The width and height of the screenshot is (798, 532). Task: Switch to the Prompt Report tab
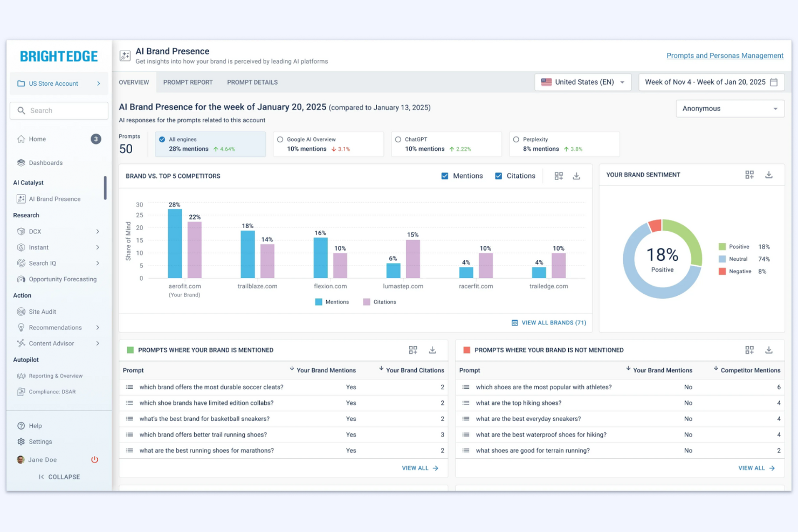click(188, 82)
